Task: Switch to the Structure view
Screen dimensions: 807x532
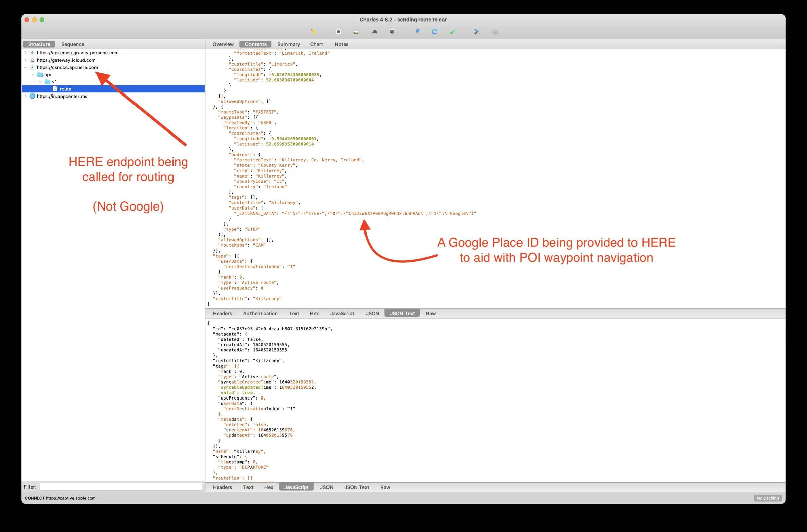Action: [39, 44]
